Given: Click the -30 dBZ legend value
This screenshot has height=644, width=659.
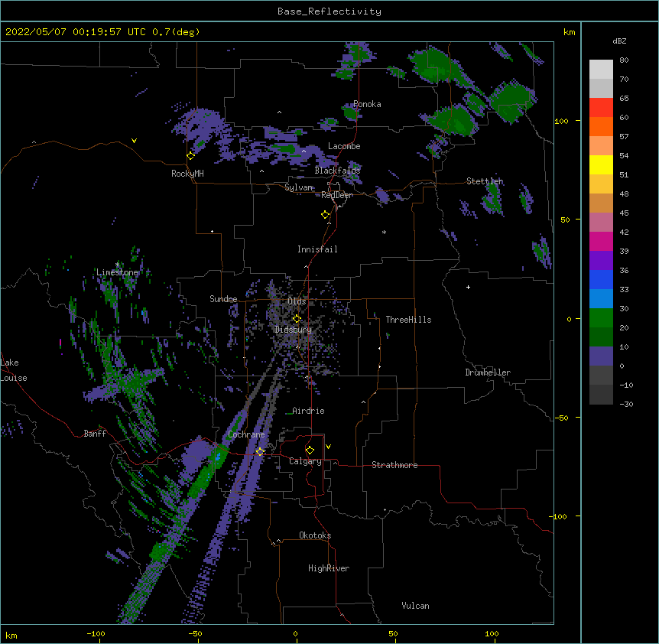Looking at the screenshot, I should tap(626, 405).
